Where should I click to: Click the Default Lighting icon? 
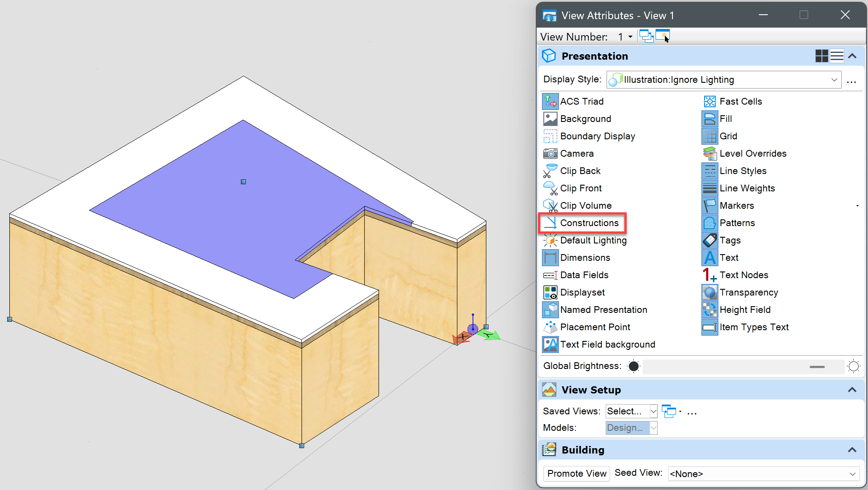click(550, 240)
